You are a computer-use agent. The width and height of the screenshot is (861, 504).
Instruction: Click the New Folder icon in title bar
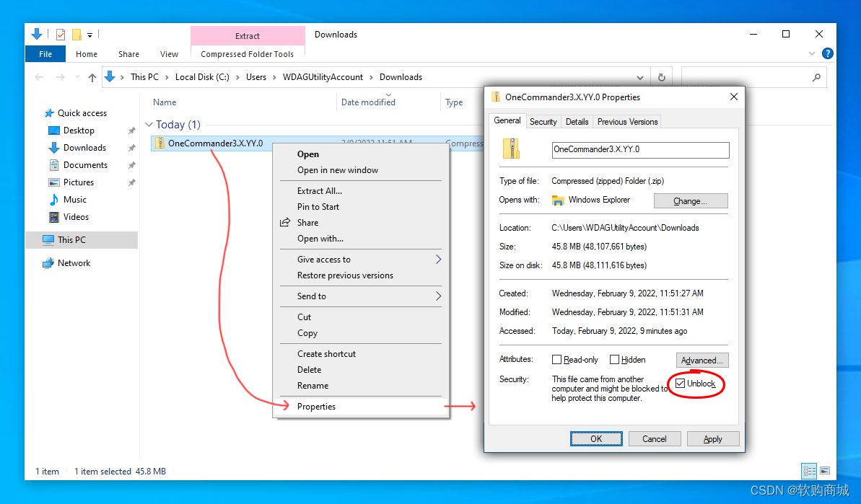click(x=77, y=35)
